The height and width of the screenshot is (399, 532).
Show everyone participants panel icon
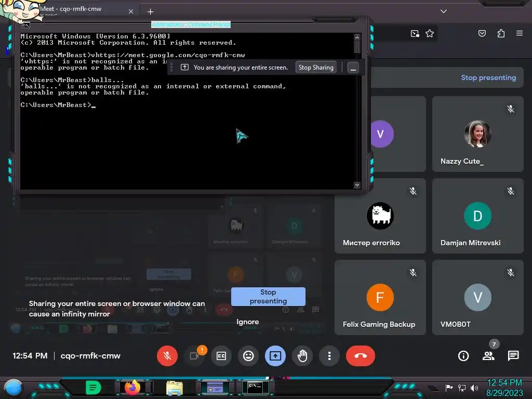488,356
